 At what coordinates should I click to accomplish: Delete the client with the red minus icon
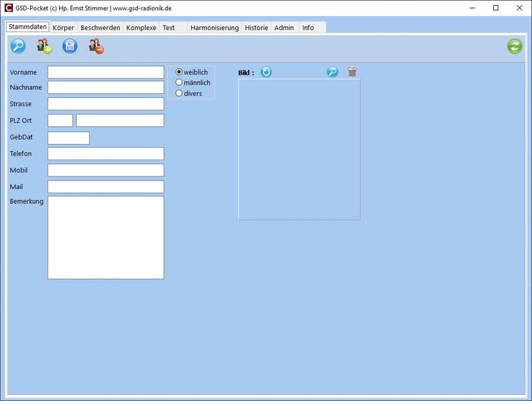coord(96,46)
